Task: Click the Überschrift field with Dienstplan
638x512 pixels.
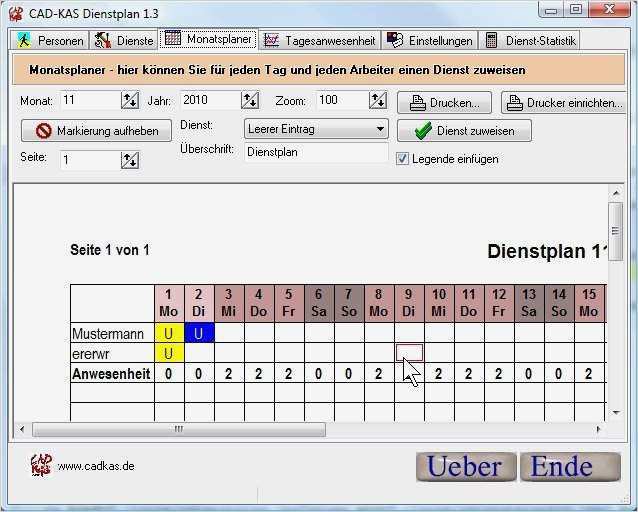Action: [317, 152]
